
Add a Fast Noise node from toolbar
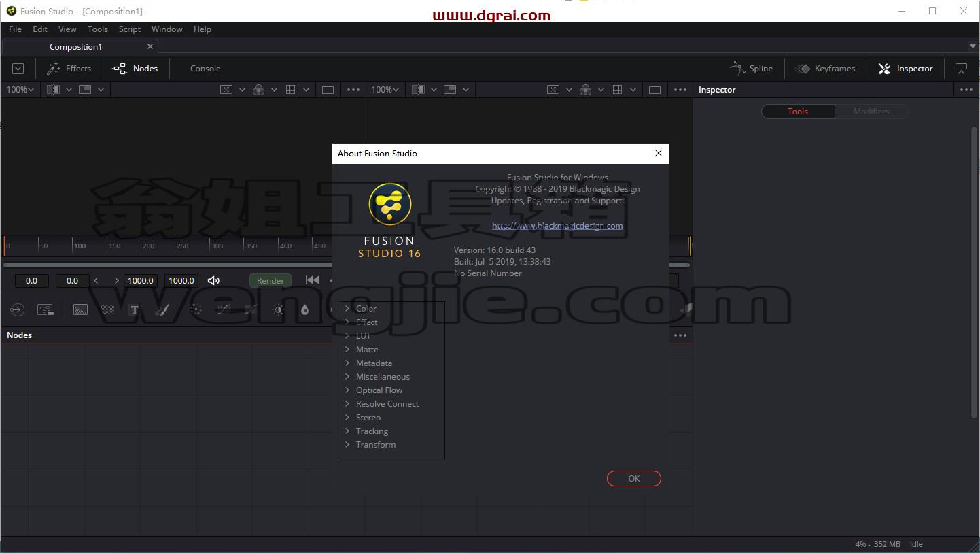coord(107,309)
